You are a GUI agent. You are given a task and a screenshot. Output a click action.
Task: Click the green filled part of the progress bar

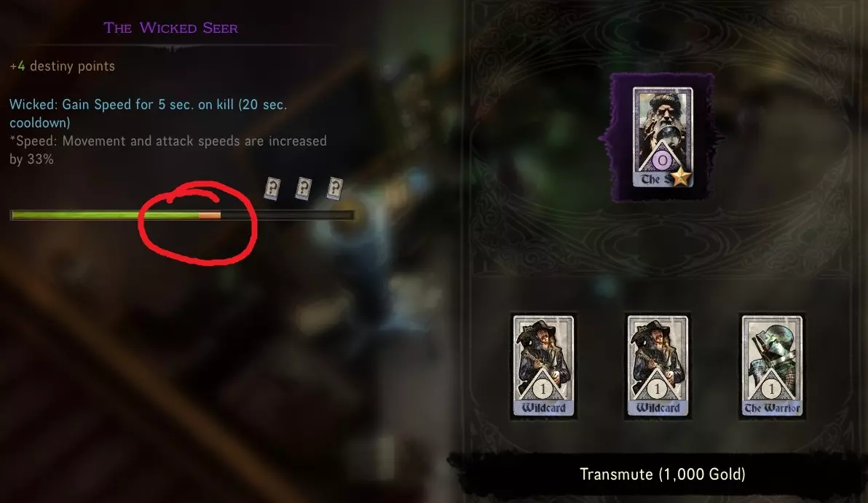click(105, 215)
